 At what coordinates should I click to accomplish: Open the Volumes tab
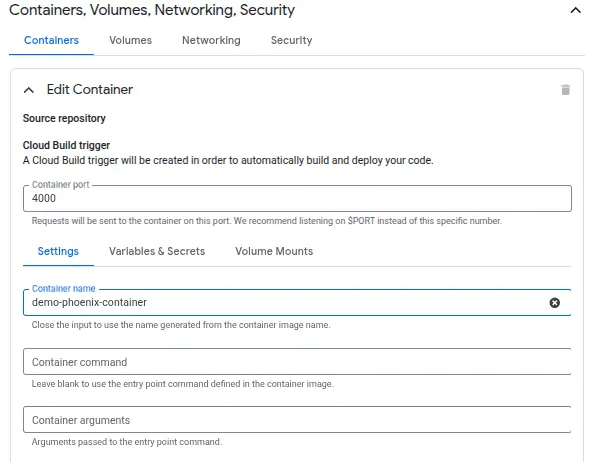coord(130,40)
